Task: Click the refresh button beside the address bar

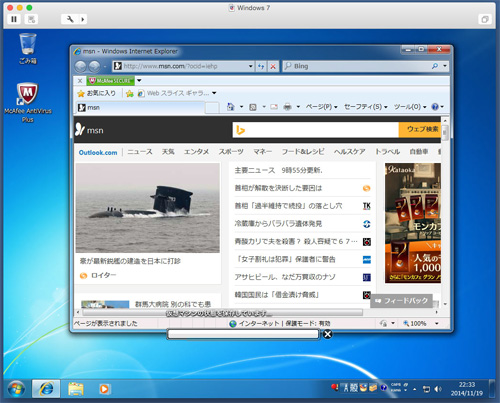Action: (x=261, y=66)
